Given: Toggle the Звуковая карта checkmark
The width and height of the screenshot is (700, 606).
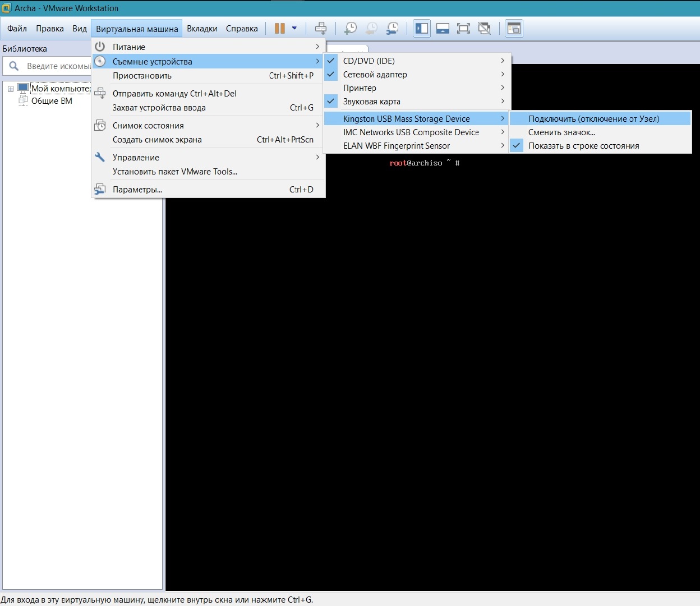Looking at the screenshot, I should [331, 101].
